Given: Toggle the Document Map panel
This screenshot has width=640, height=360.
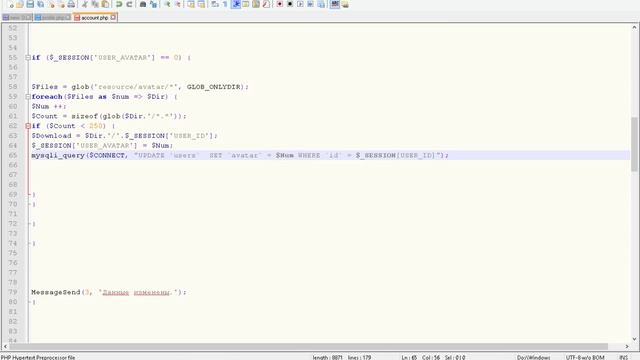Looking at the screenshot, I should pyautogui.click(x=256, y=4).
